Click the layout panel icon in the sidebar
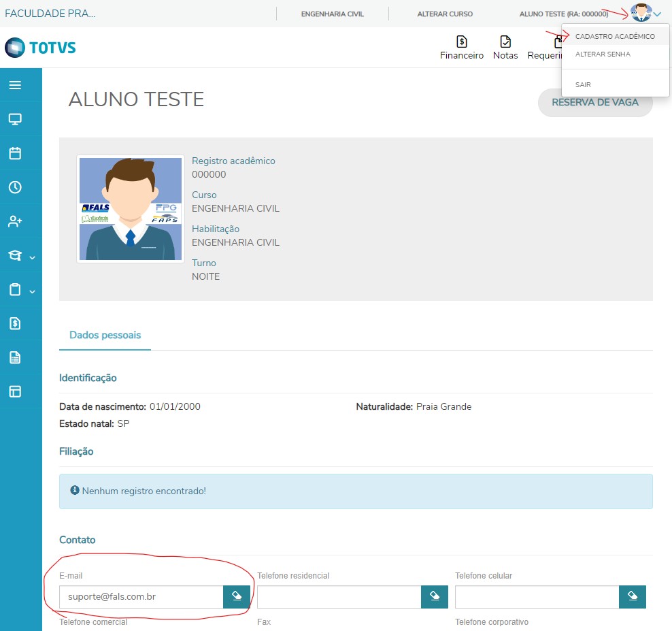 15,391
